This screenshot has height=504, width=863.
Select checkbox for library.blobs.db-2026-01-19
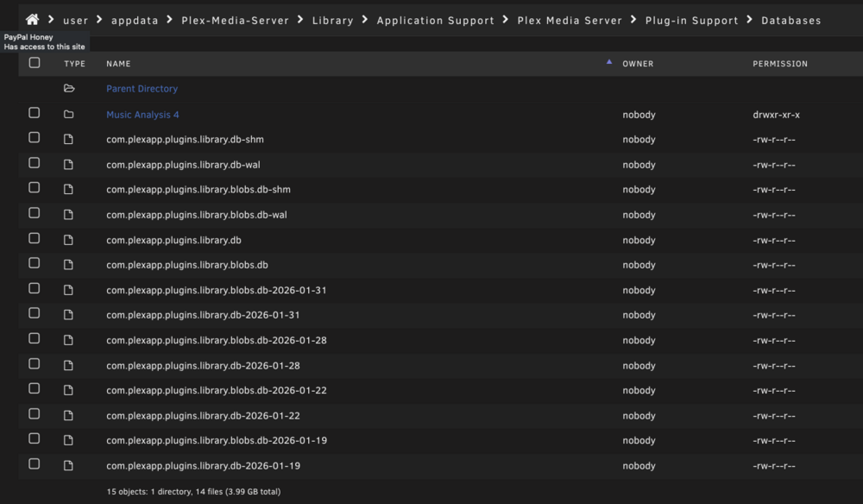tap(35, 438)
